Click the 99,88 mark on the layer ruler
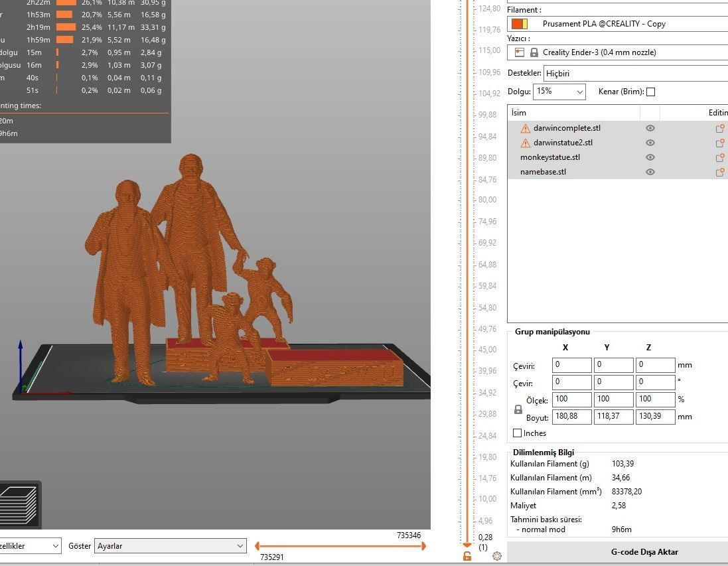The height and width of the screenshot is (566, 728). click(x=487, y=115)
